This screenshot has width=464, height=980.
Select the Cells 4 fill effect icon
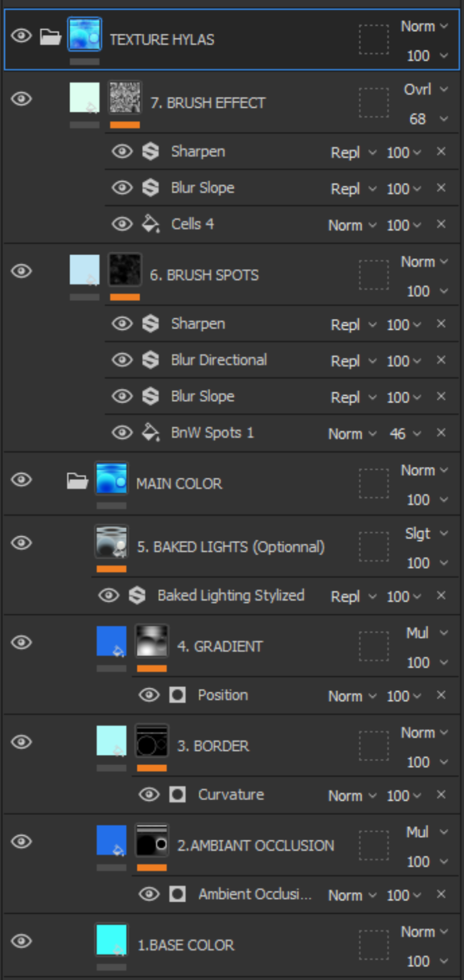coord(151,224)
